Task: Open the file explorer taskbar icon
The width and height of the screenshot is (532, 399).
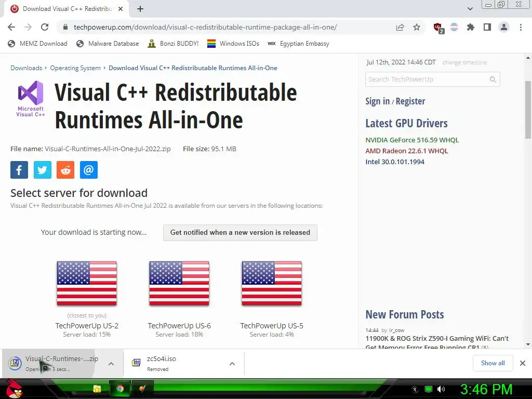Action: pyautogui.click(x=97, y=389)
